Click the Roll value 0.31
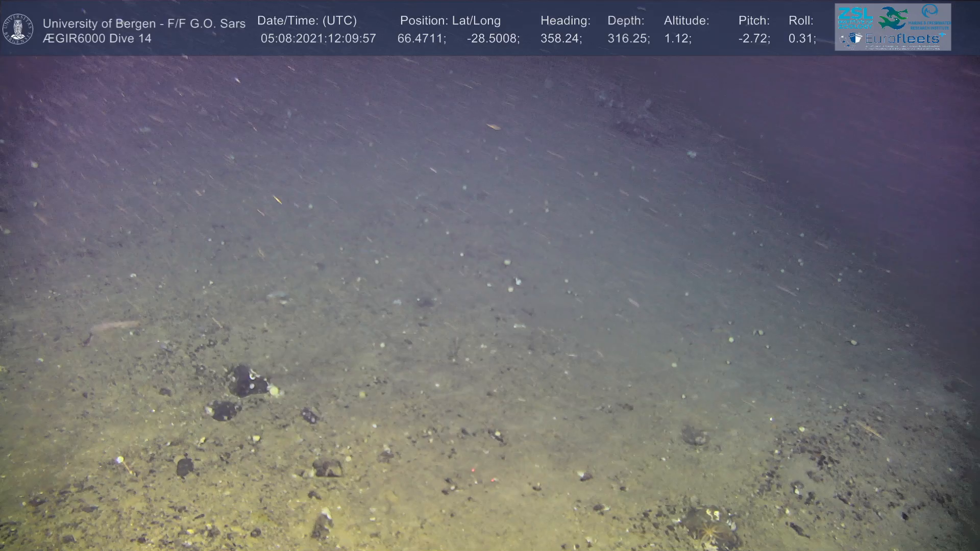The height and width of the screenshot is (551, 980). [801, 39]
